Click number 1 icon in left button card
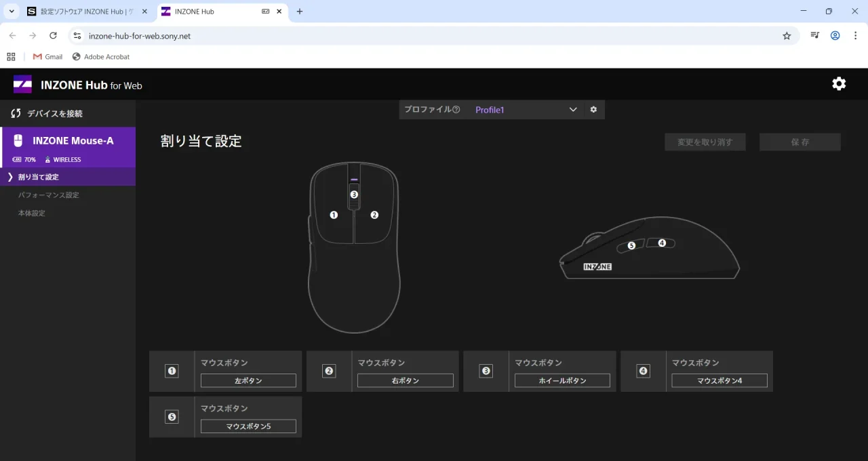The image size is (868, 461). [x=172, y=371]
